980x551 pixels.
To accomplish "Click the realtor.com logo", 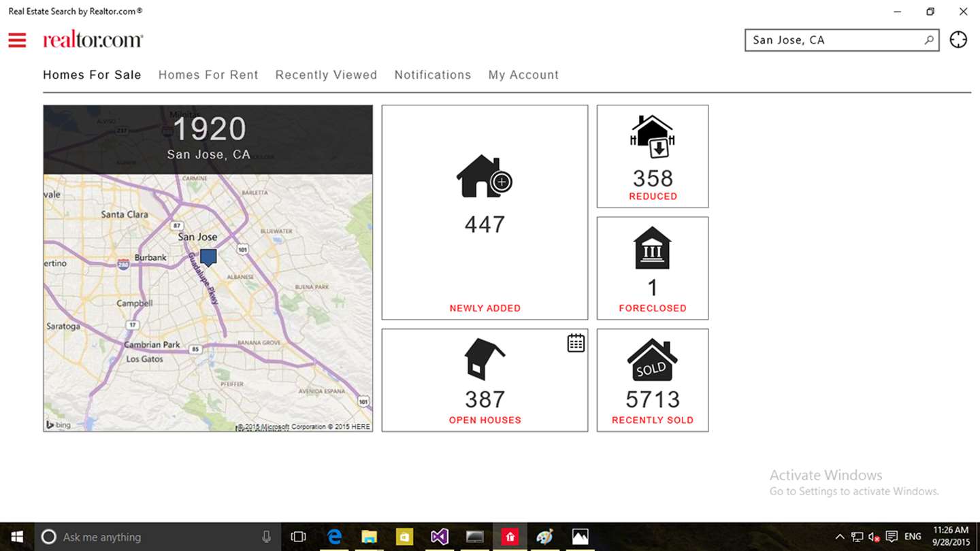I will coord(93,39).
